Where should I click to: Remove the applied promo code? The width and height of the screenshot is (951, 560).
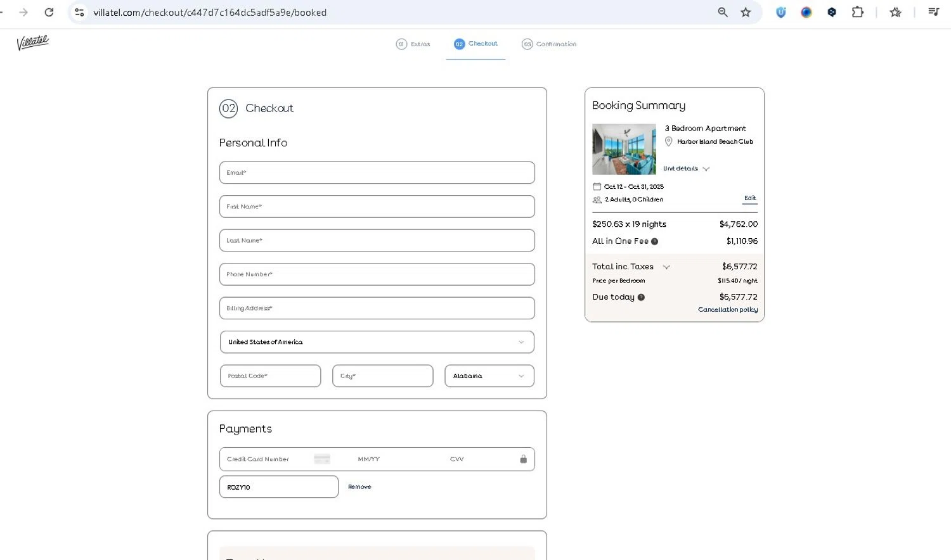click(x=359, y=487)
